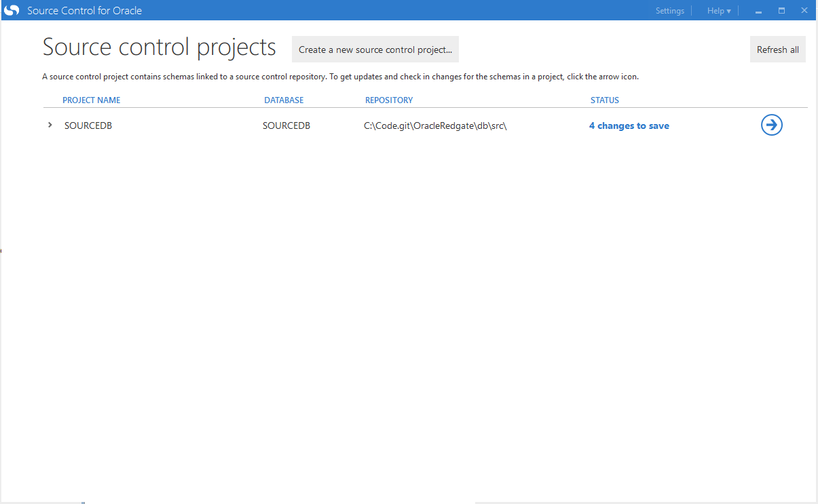Select the SOURCEDB database cell
818x504 pixels.
286,126
